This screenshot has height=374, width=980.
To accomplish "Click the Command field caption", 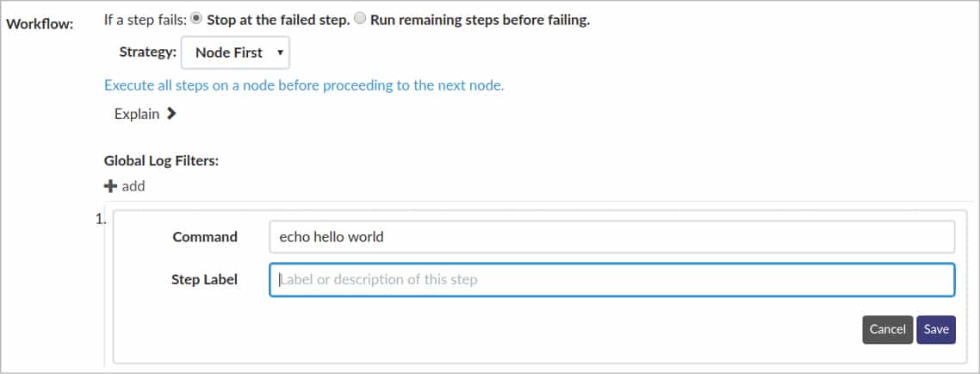I will [205, 237].
